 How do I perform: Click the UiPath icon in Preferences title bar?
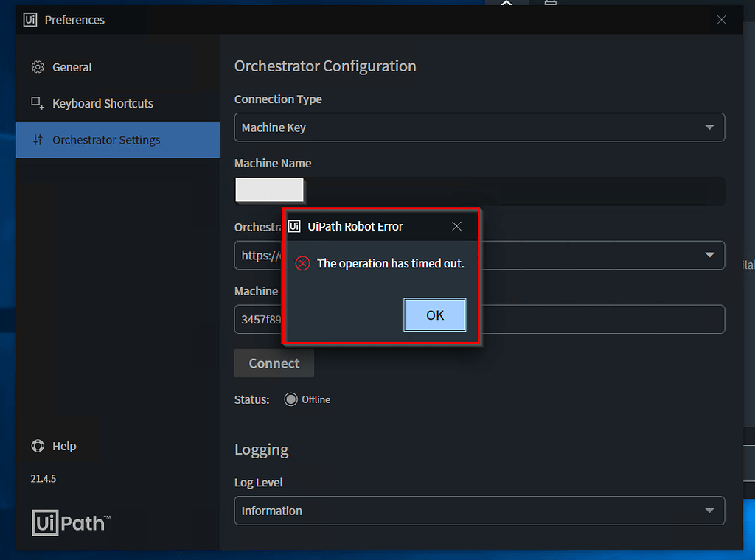[29, 19]
